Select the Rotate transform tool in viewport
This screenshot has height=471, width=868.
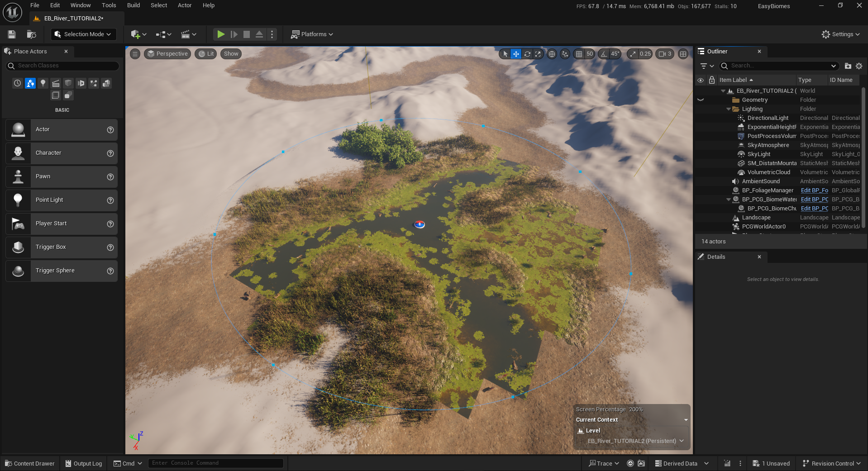coord(527,54)
